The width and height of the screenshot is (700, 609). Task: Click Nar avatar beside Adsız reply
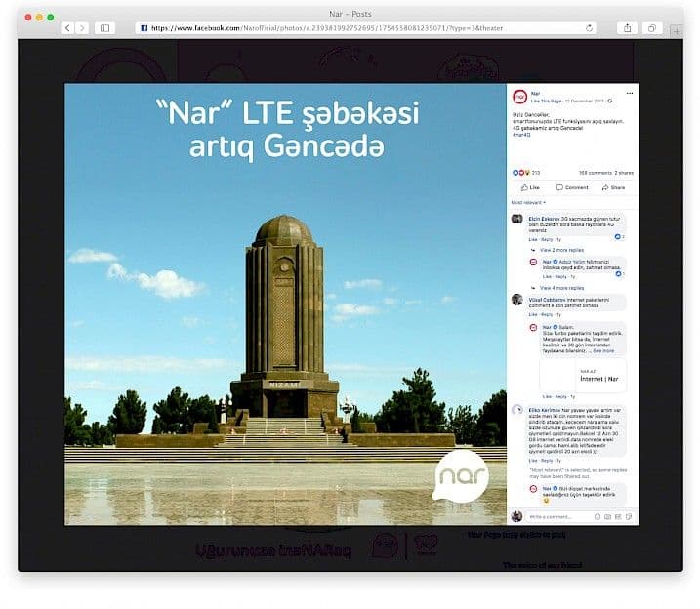tap(533, 262)
